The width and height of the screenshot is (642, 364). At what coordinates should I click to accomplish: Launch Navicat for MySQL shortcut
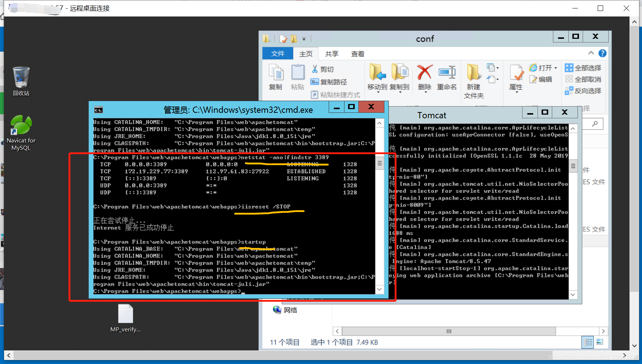[21, 133]
